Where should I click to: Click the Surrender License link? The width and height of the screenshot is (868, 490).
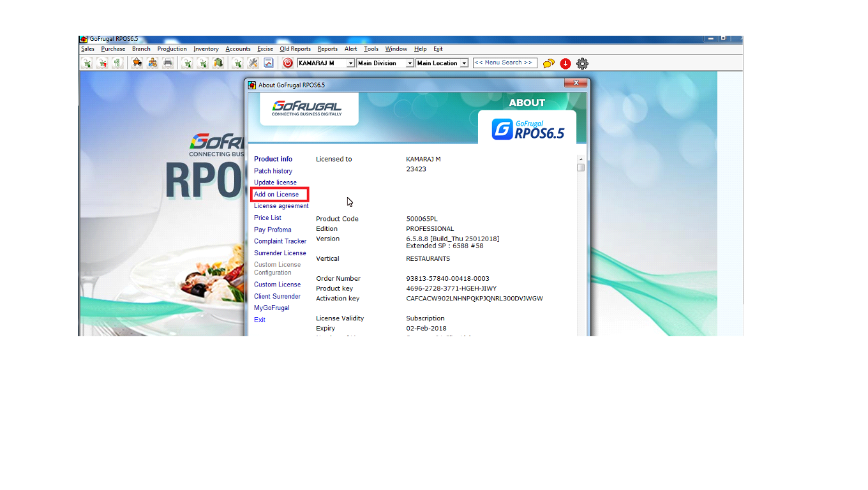coord(280,253)
